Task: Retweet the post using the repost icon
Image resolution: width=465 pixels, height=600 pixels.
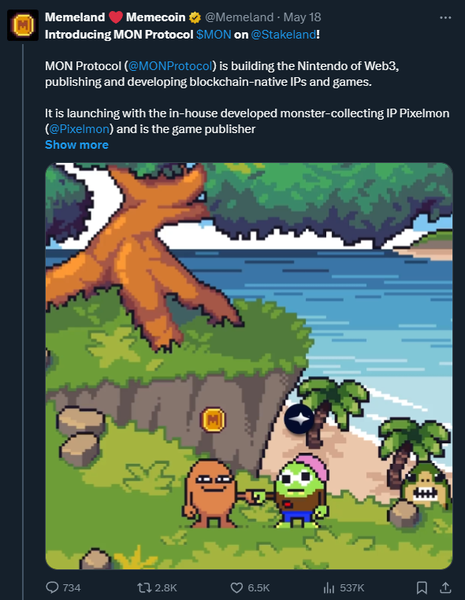Action: [145, 587]
